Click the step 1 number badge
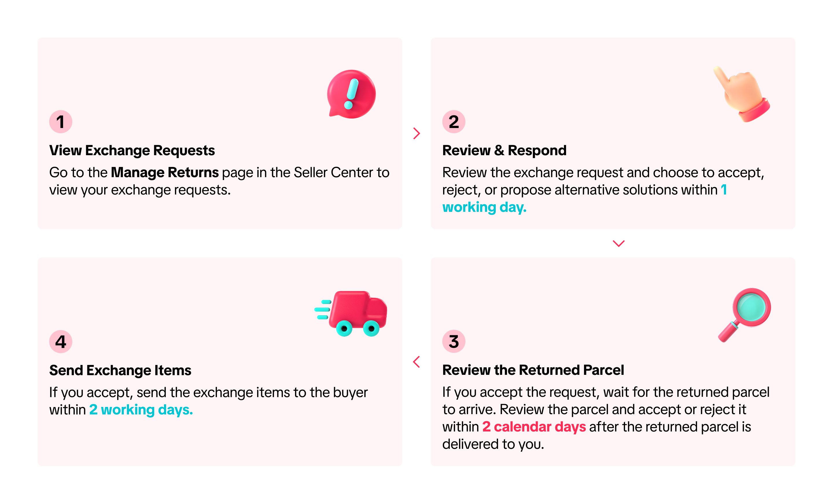This screenshot has height=504, width=833. (61, 122)
